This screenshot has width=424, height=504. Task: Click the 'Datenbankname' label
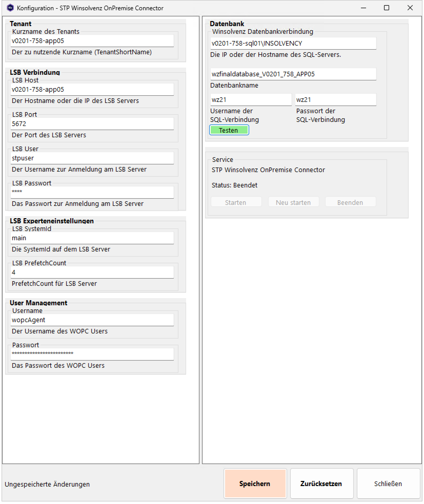point(234,85)
